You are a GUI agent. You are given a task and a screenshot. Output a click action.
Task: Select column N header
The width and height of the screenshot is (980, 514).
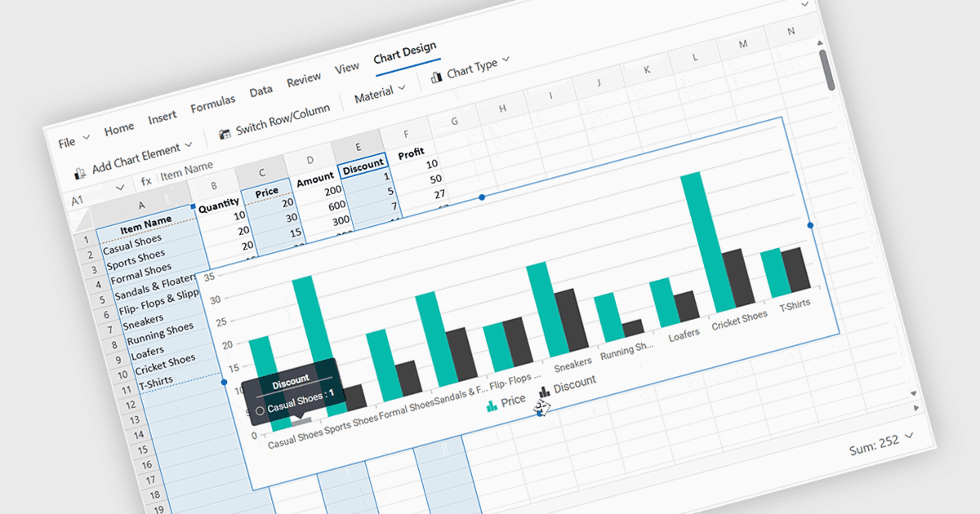tap(791, 32)
